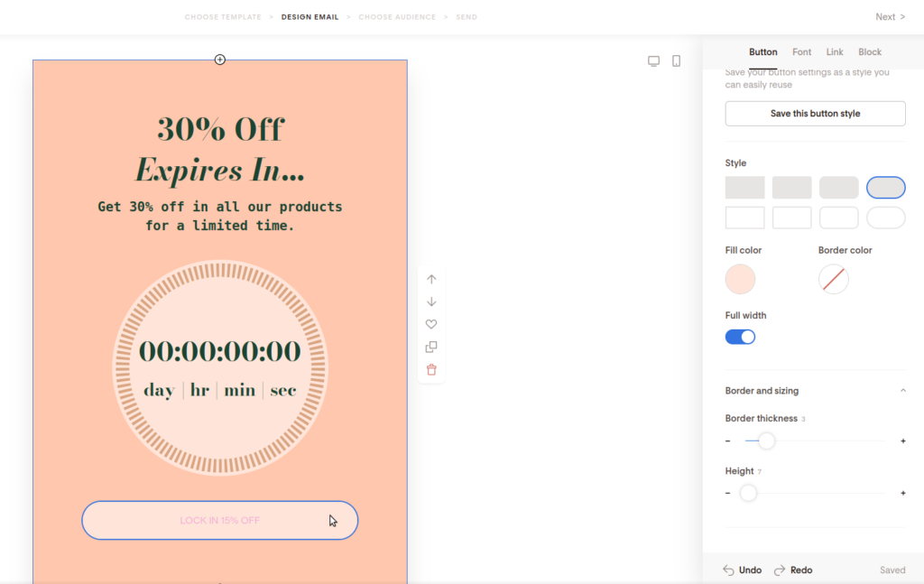924x584 pixels.
Task: Click the Redo arrow icon
Action: click(x=780, y=570)
